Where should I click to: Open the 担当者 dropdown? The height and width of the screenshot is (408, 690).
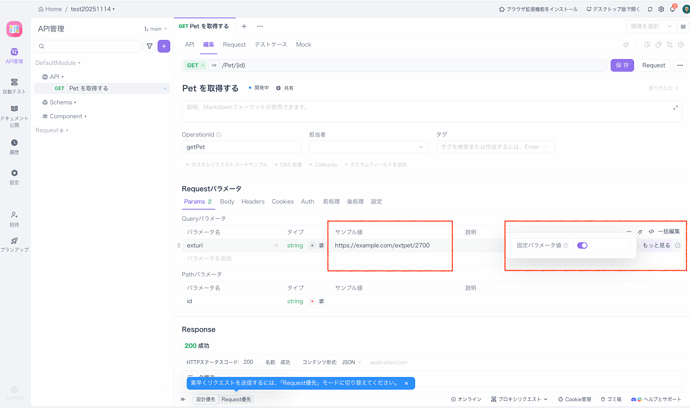pyautogui.click(x=368, y=147)
